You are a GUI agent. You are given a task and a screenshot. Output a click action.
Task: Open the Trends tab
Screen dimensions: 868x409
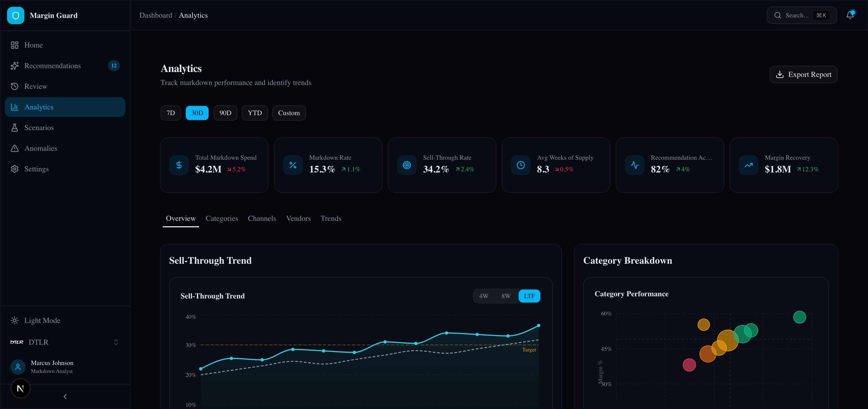331,219
